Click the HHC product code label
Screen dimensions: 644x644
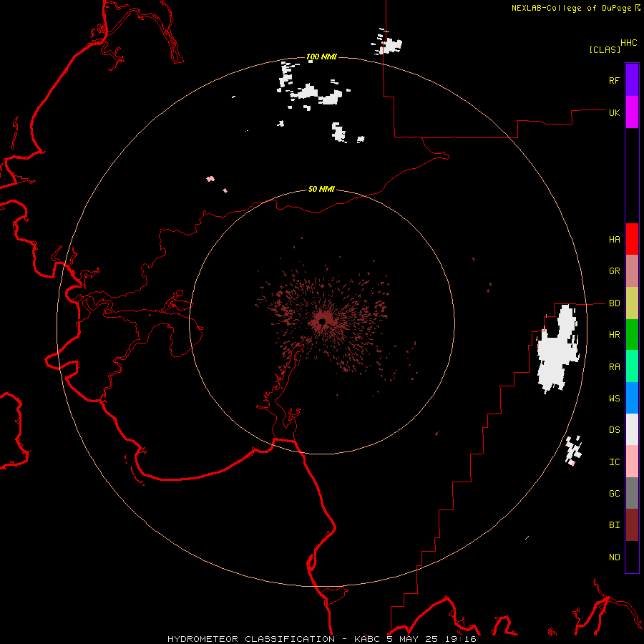tap(629, 43)
